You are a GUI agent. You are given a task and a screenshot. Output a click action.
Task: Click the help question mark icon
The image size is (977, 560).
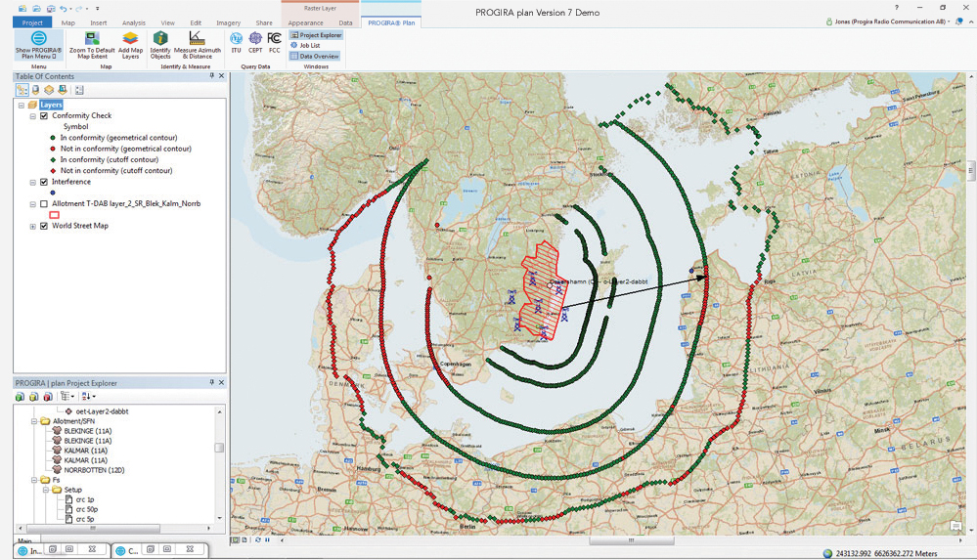pyautogui.click(x=897, y=8)
